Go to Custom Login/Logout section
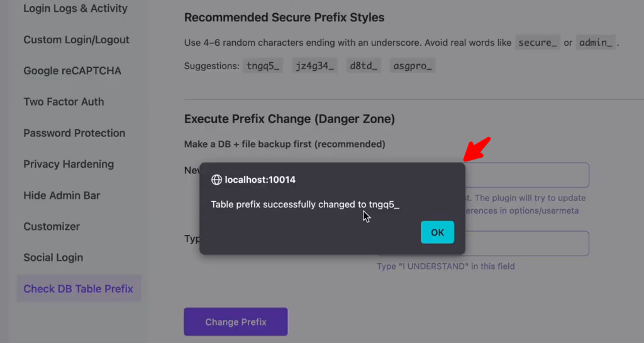 76,40
